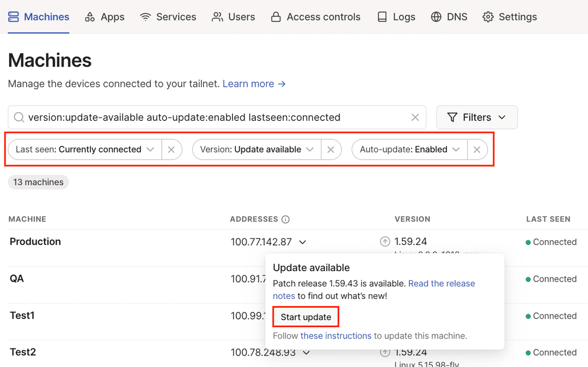Expand Production's IP address dropdown
The image size is (588, 367).
tap(303, 242)
